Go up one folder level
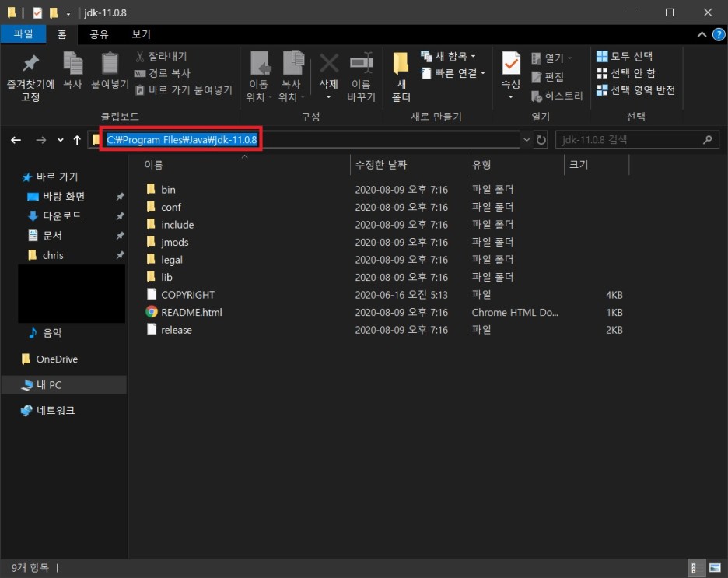 tap(77, 140)
